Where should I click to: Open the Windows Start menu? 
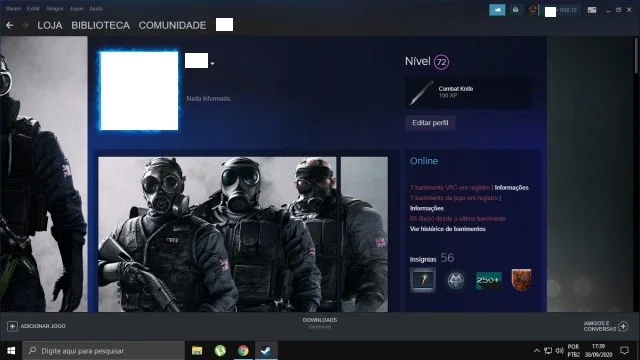point(11,351)
